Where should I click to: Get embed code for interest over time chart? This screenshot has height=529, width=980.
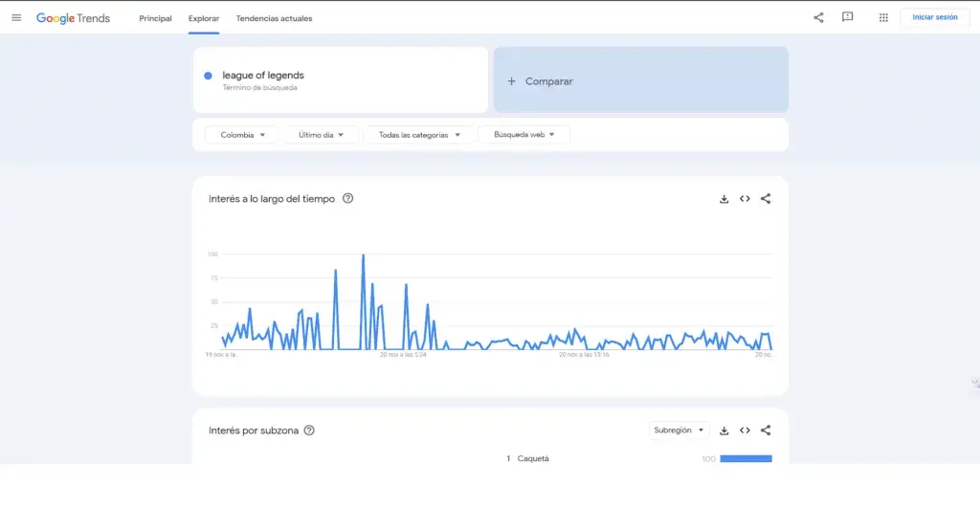(745, 199)
